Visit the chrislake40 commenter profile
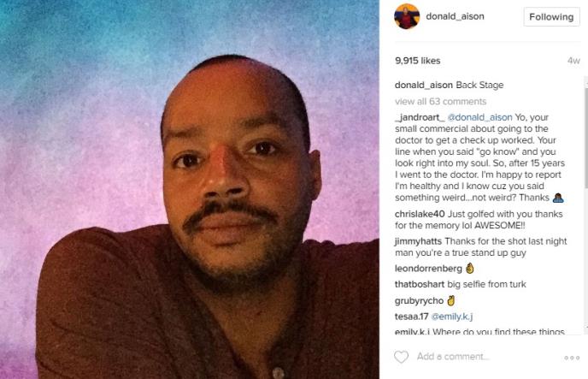Screen dimensions: 588x379 click(420, 214)
